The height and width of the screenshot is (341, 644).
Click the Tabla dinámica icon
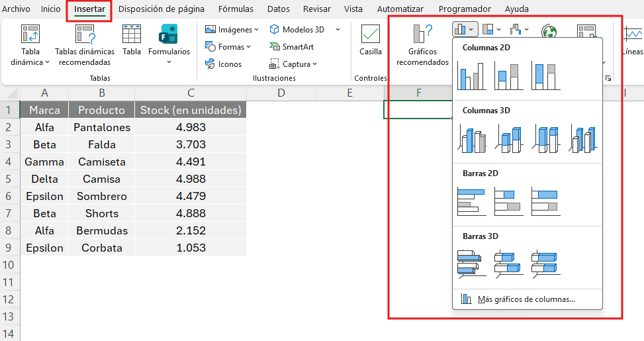(x=30, y=34)
